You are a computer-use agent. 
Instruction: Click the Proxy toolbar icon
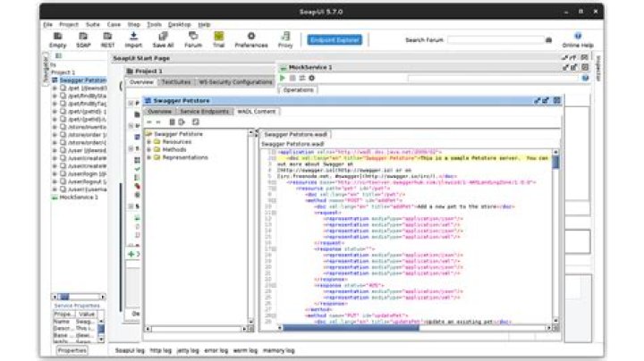(285, 38)
